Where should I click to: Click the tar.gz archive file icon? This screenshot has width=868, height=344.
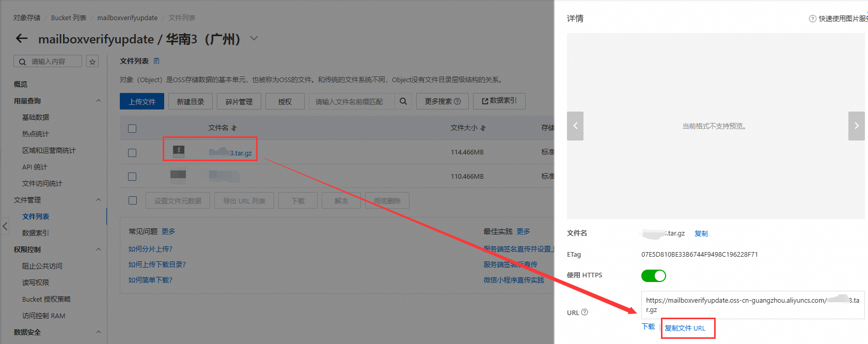179,151
